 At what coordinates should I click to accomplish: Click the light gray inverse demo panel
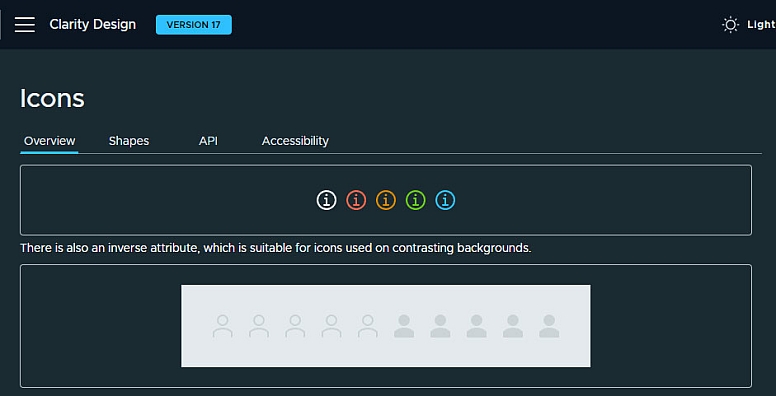[386, 326]
